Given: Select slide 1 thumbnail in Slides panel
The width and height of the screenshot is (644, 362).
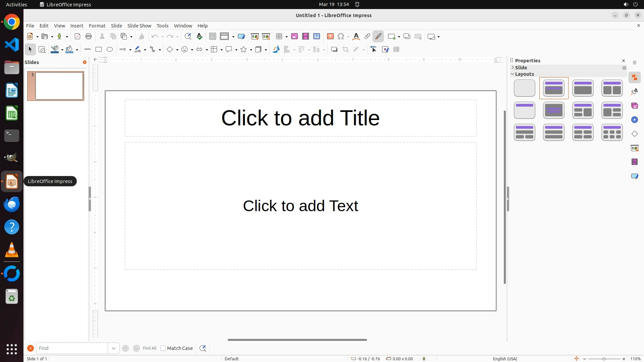Looking at the screenshot, I should pyautogui.click(x=59, y=86).
